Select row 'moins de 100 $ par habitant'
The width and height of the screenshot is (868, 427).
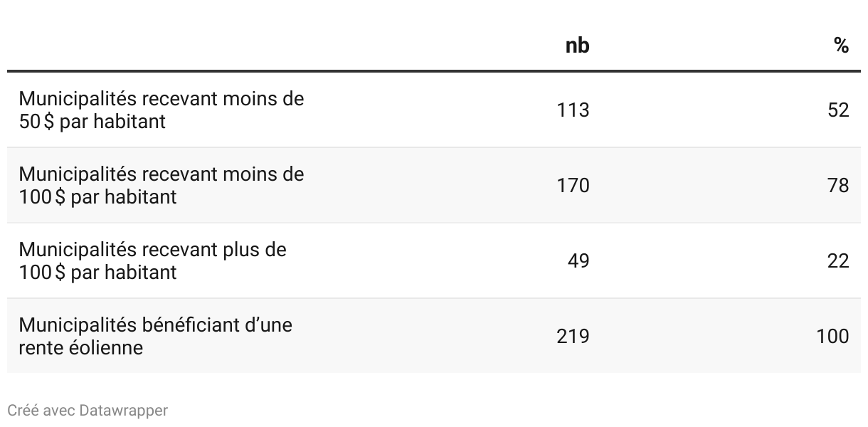[434, 185]
